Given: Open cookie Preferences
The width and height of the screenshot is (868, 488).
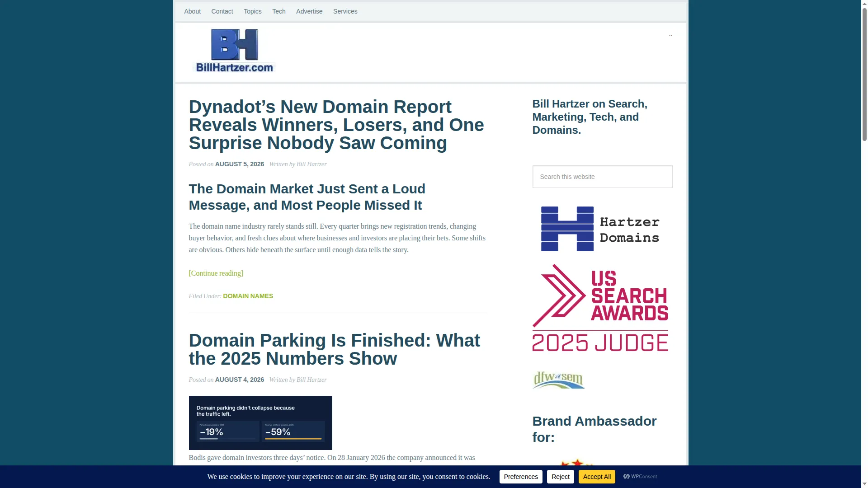Looking at the screenshot, I should pyautogui.click(x=521, y=477).
